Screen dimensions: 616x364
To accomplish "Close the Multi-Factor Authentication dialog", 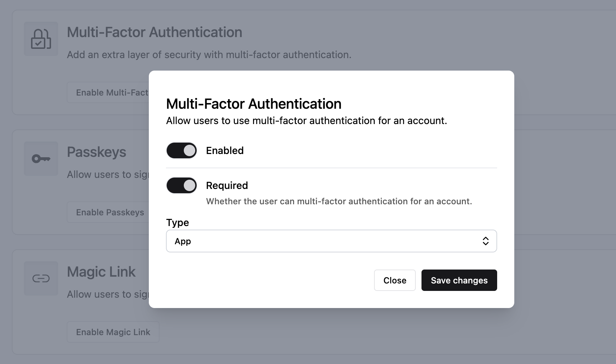I will click(394, 280).
